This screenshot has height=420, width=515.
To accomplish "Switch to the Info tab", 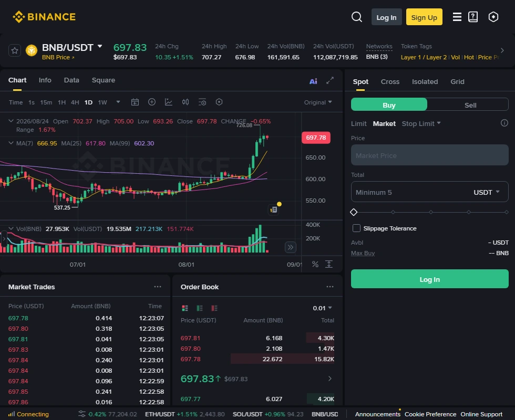I will coord(45,80).
